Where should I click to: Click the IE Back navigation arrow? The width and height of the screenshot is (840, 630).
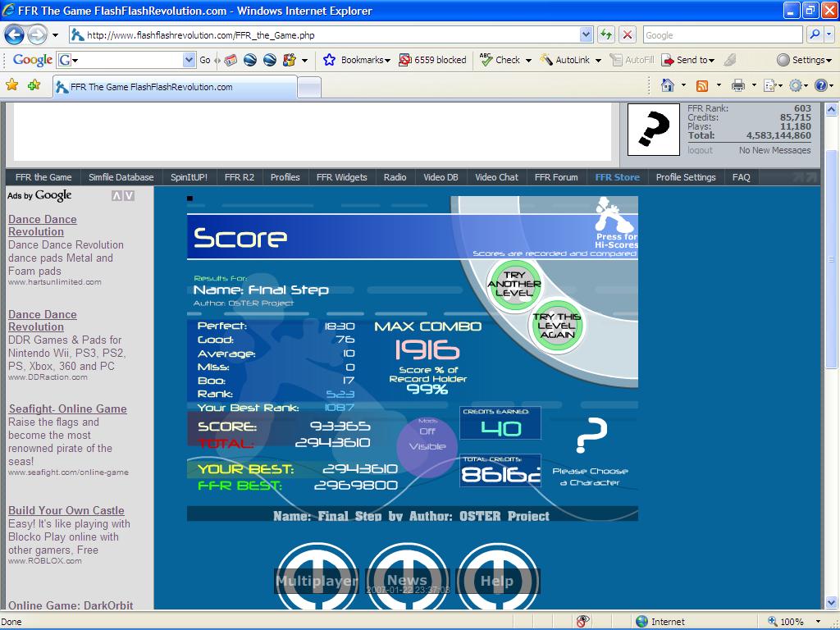[15, 35]
